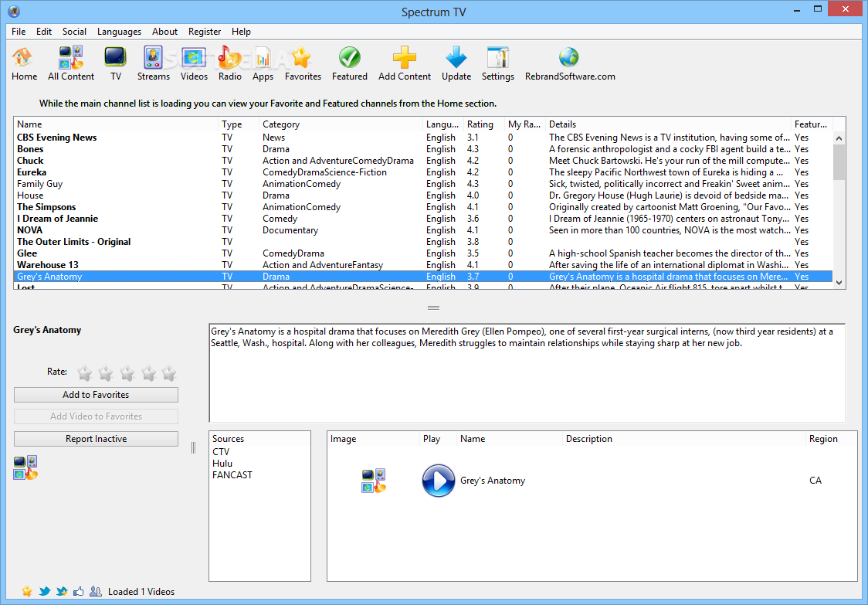Open the Radio section
The height and width of the screenshot is (605, 868).
pyautogui.click(x=229, y=63)
